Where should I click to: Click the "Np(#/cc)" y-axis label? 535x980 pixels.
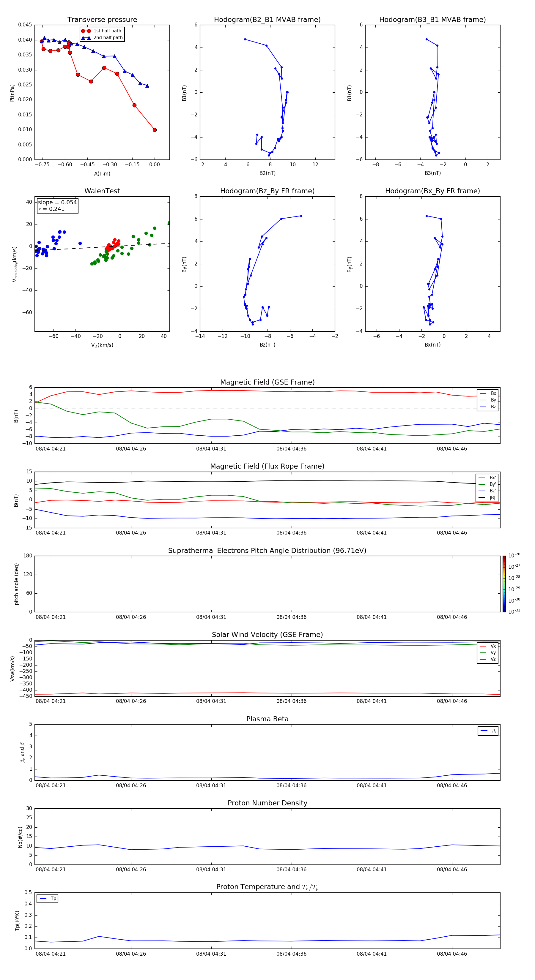(21, 837)
